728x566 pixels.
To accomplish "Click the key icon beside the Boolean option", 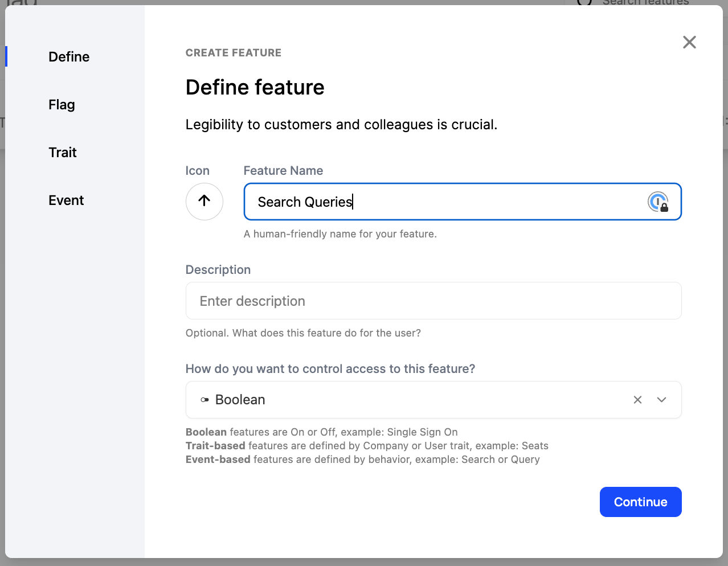I will 205,400.
